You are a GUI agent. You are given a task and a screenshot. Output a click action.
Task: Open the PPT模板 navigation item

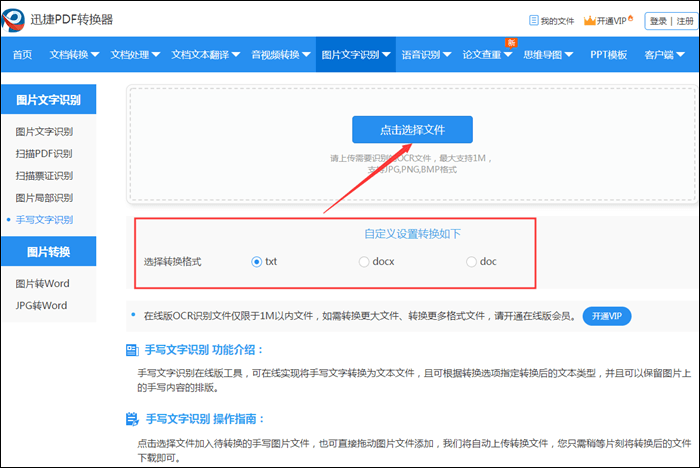[608, 55]
